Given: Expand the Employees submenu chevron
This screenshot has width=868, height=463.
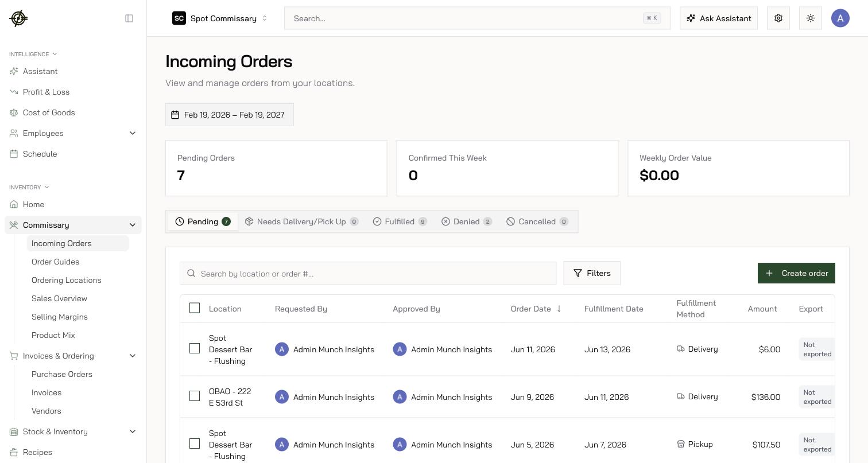Looking at the screenshot, I should (133, 133).
